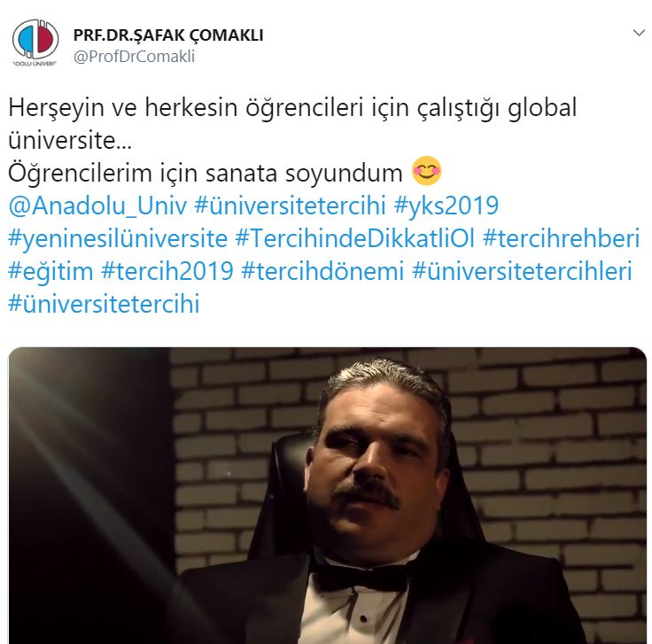Click the tweet's first line about global üniversite

click(292, 123)
